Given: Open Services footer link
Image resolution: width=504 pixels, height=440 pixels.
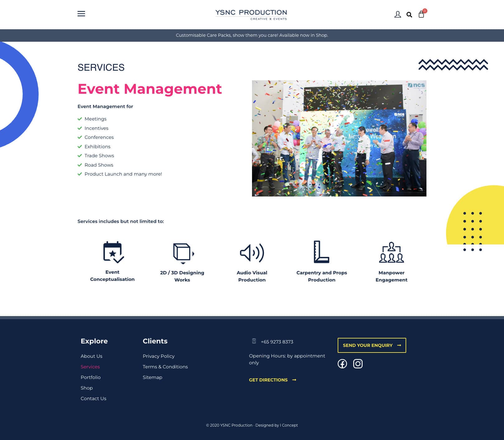Looking at the screenshot, I should click(x=90, y=367).
